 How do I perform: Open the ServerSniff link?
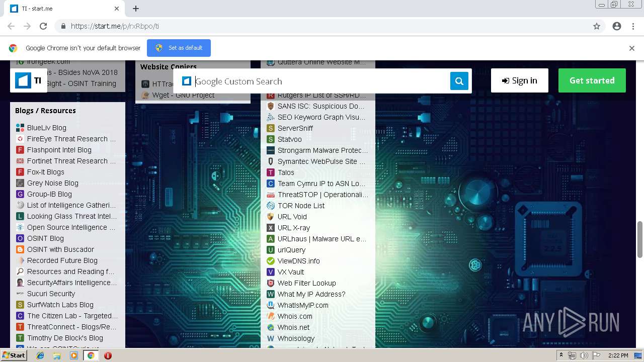click(x=295, y=128)
